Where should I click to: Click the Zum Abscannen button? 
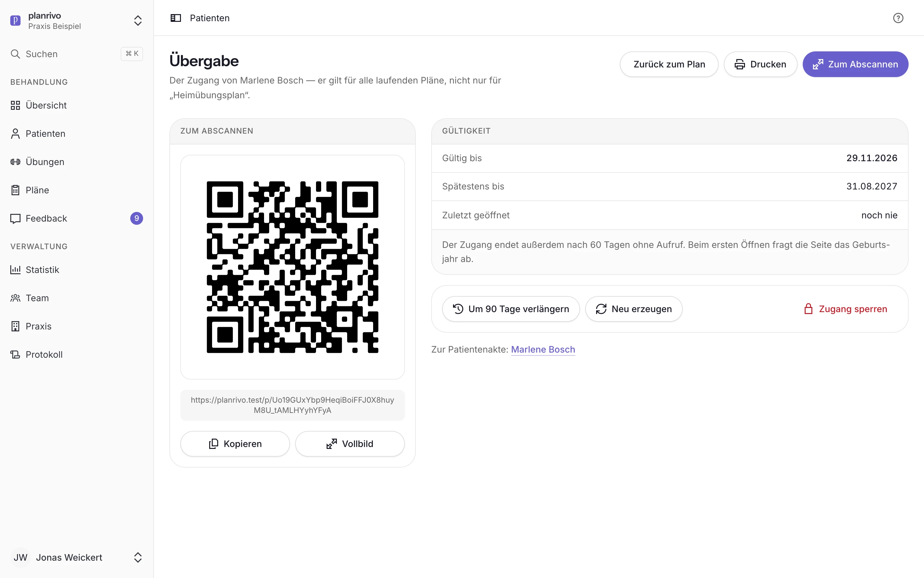[855, 64]
